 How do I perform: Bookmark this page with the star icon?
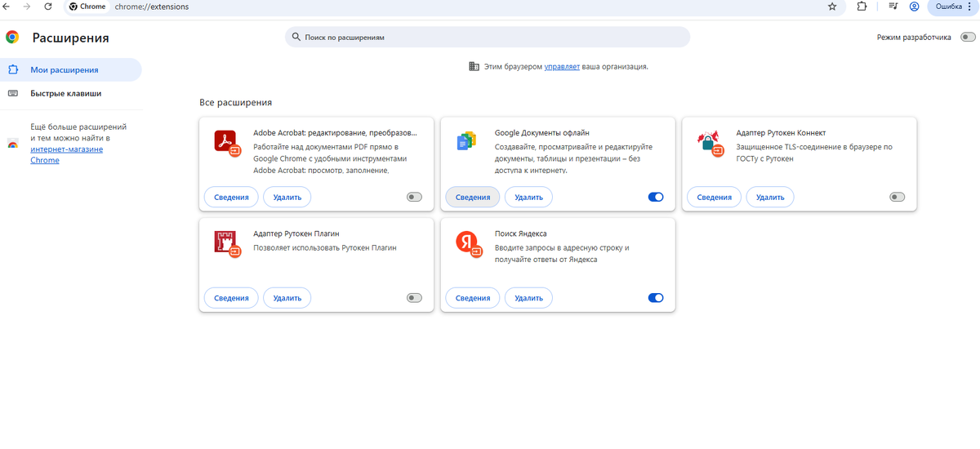832,7
